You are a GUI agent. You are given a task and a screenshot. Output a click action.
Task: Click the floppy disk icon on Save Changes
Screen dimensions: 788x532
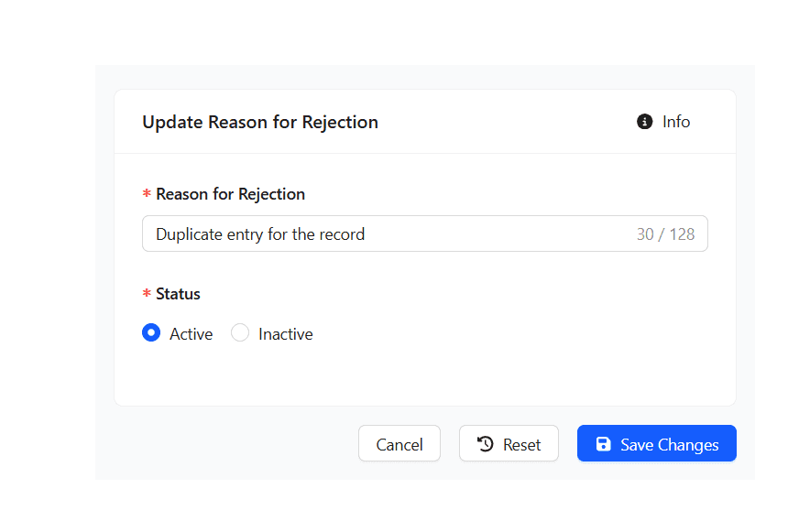tap(603, 443)
